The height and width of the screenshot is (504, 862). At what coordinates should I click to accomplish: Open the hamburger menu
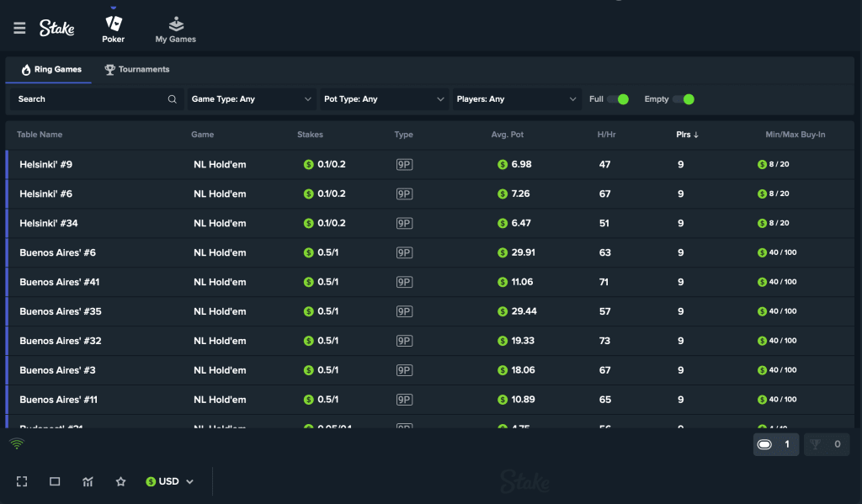click(19, 27)
